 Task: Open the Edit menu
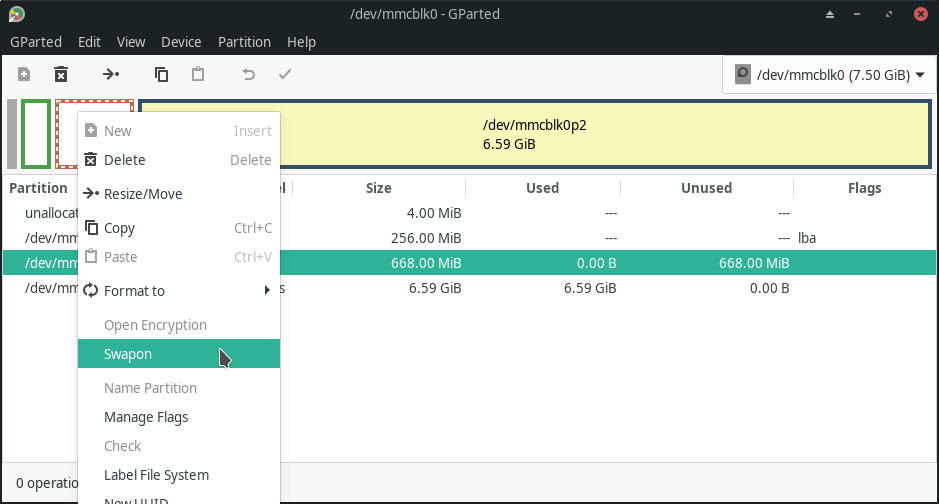tap(89, 42)
